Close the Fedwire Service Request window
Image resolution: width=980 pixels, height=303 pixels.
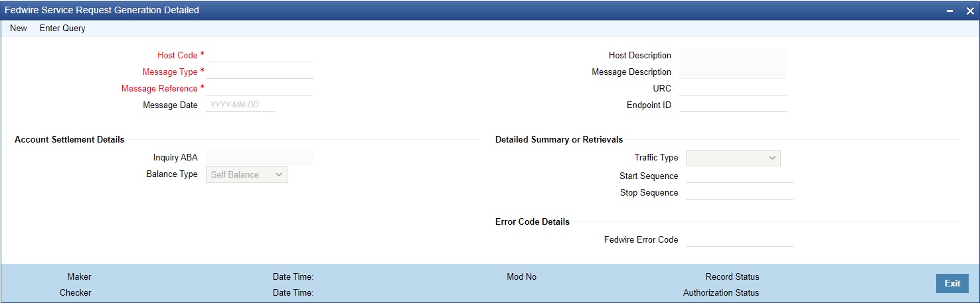tap(969, 11)
